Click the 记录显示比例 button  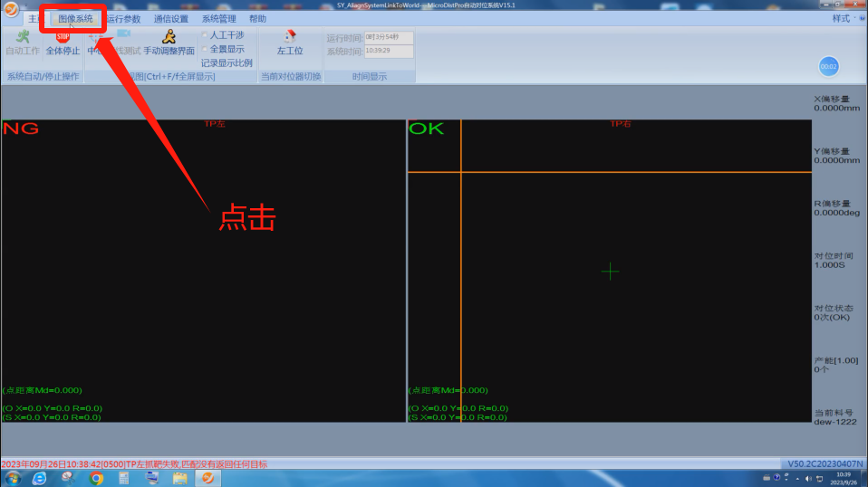(227, 63)
